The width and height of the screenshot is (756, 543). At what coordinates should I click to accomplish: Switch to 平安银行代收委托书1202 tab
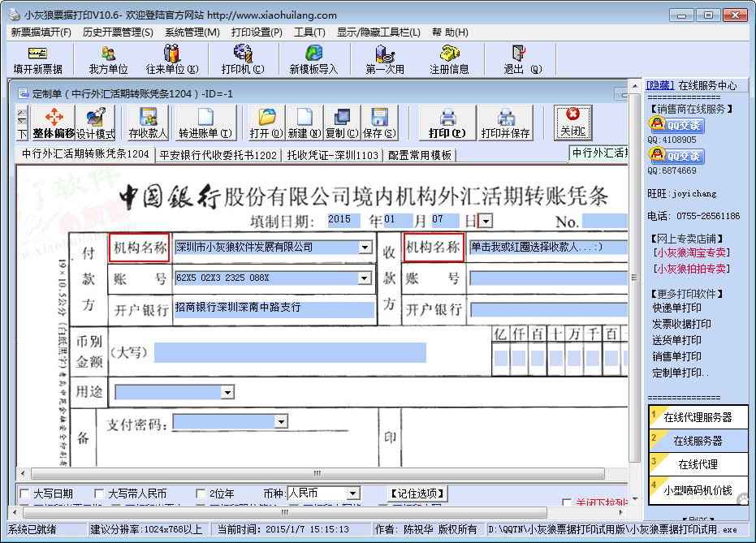click(x=218, y=155)
